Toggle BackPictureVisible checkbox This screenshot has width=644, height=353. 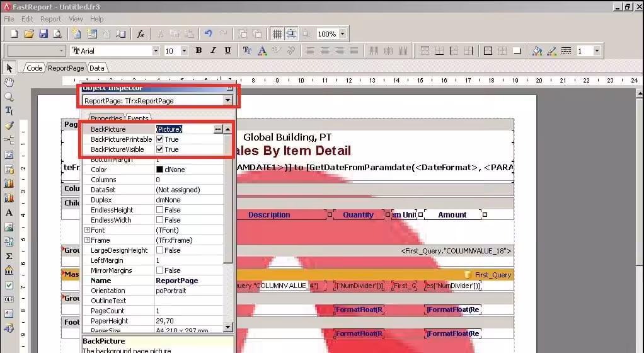(x=160, y=149)
